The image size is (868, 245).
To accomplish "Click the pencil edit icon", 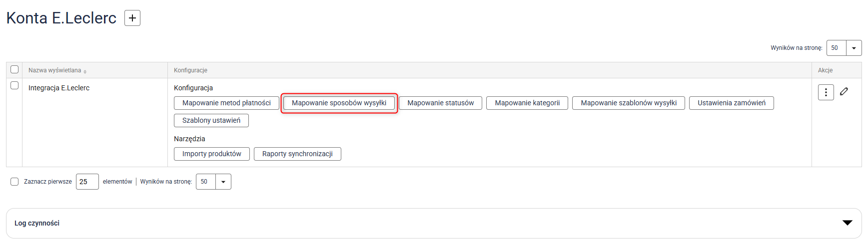I will click(844, 91).
